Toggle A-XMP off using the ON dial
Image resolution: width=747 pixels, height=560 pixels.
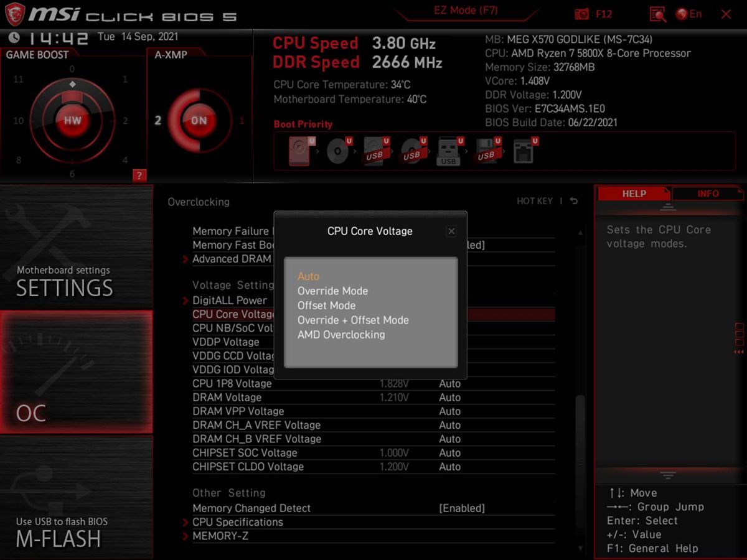pyautogui.click(x=198, y=121)
